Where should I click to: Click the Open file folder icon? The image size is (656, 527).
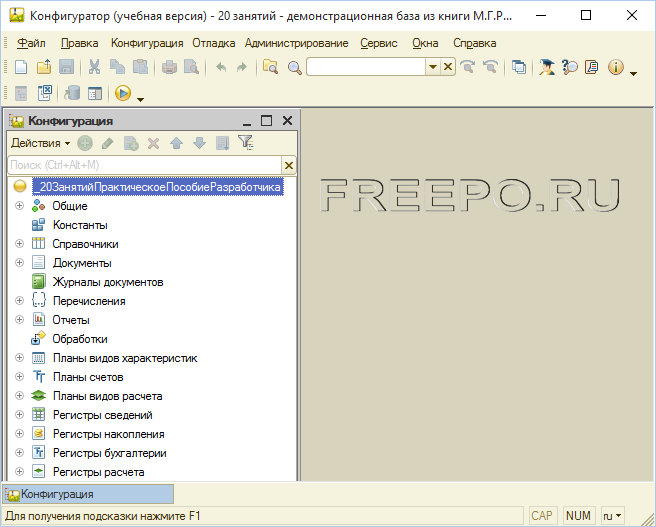44,67
